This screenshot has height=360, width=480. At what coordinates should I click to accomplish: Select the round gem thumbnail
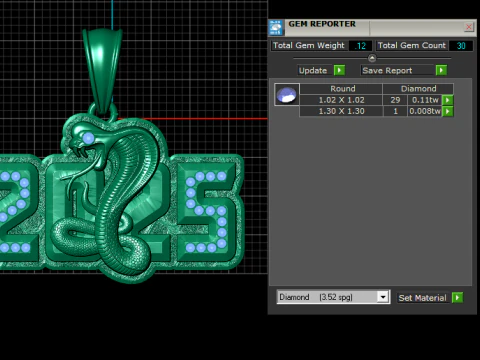287,95
